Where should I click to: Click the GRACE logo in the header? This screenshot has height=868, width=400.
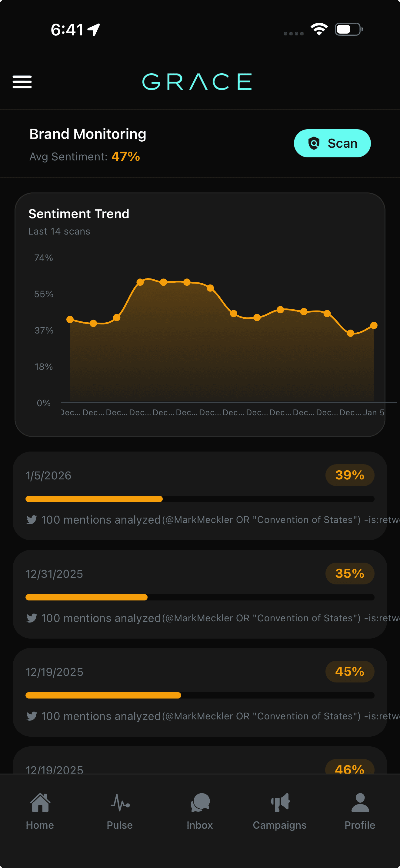pos(197,81)
